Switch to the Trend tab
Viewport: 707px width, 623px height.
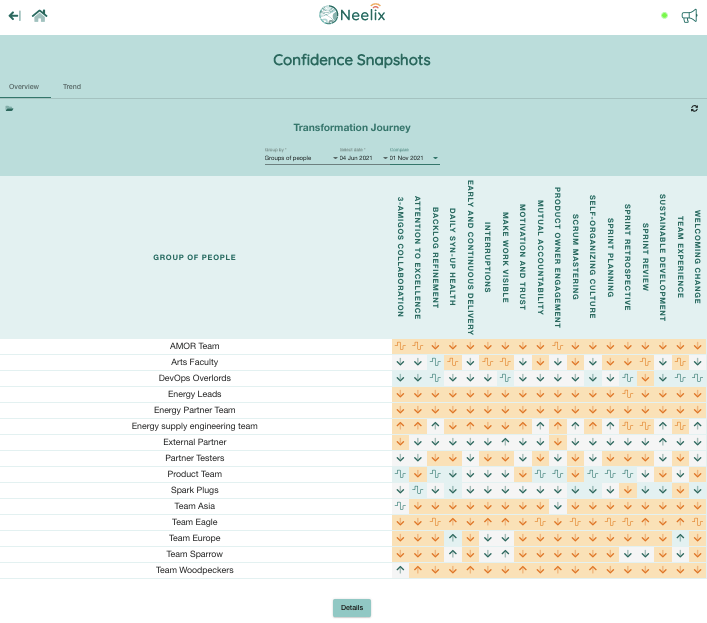tap(72, 87)
